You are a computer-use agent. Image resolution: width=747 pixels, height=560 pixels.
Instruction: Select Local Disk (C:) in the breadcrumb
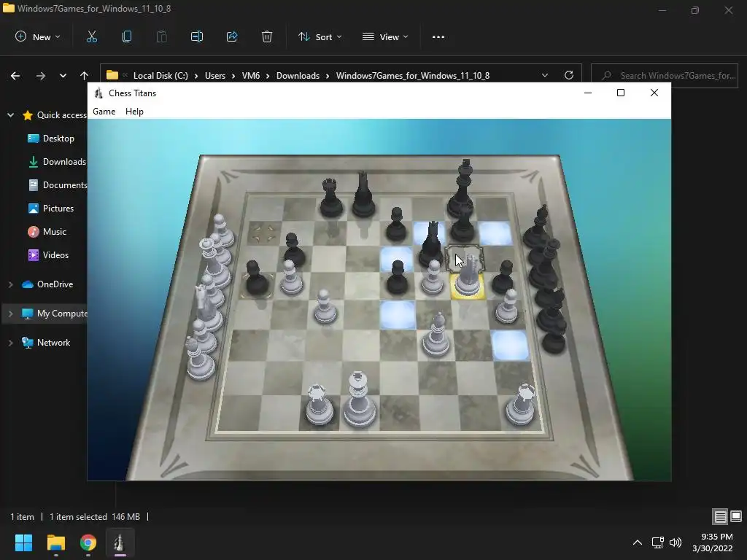[160, 75]
